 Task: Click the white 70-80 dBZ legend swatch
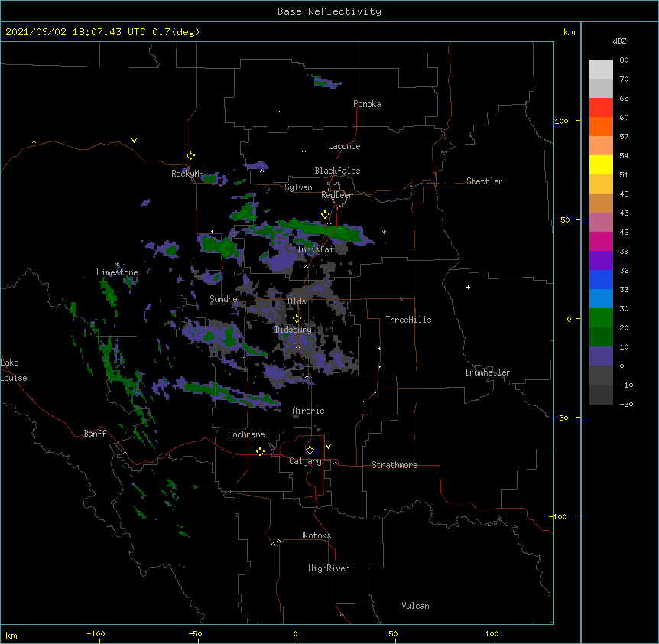pos(601,70)
